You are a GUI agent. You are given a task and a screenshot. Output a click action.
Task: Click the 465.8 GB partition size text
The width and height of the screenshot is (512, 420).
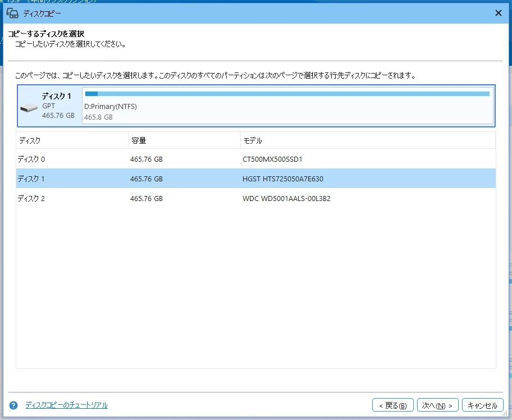tap(98, 117)
